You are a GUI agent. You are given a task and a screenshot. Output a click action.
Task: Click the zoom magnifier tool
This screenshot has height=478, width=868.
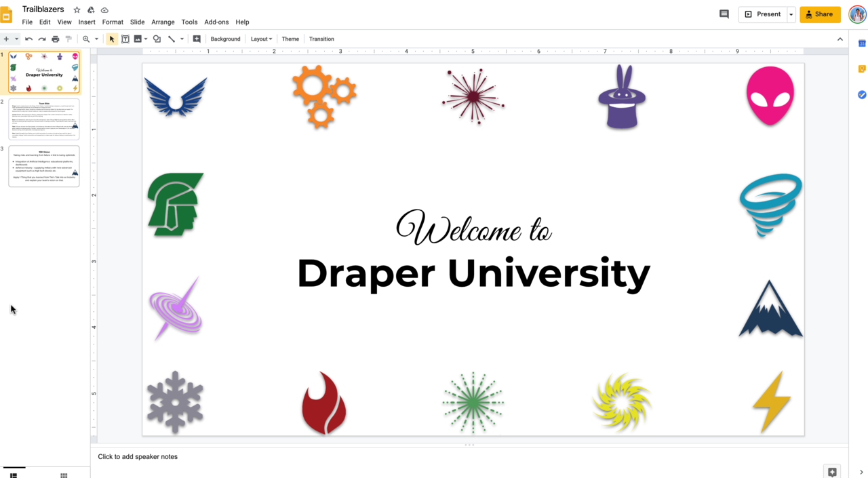(x=86, y=39)
